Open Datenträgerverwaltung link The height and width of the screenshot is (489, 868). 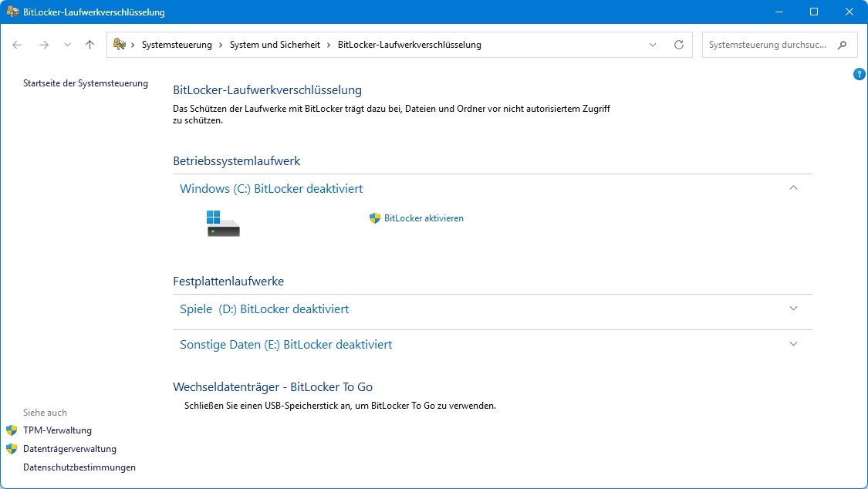coord(69,449)
